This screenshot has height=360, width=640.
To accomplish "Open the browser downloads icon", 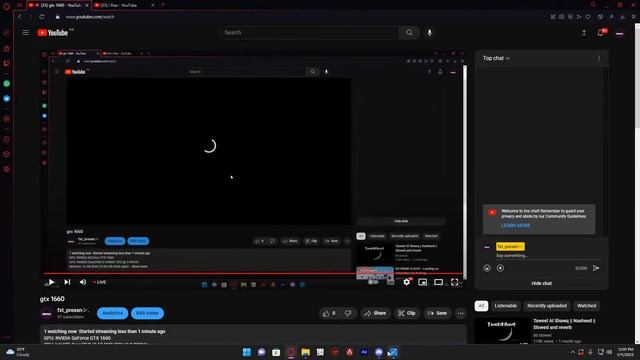I will click(622, 17).
